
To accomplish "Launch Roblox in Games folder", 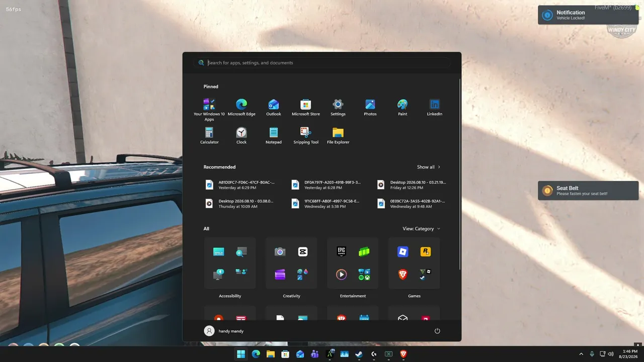I will pos(403,251).
